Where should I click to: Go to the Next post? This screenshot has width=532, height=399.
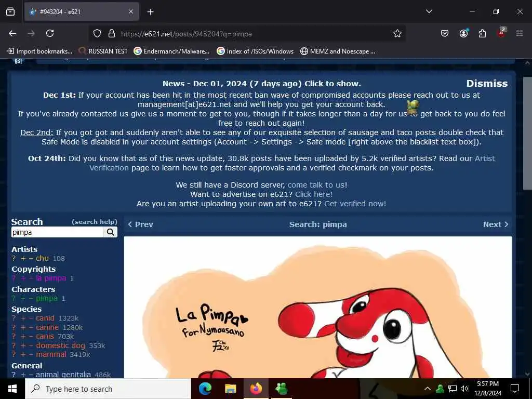496,224
